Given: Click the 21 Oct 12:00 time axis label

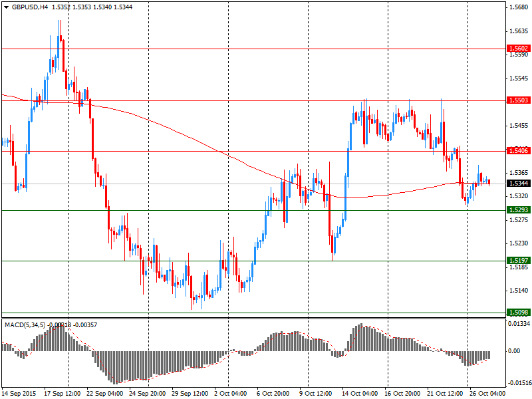Looking at the screenshot, I should [x=445, y=394].
